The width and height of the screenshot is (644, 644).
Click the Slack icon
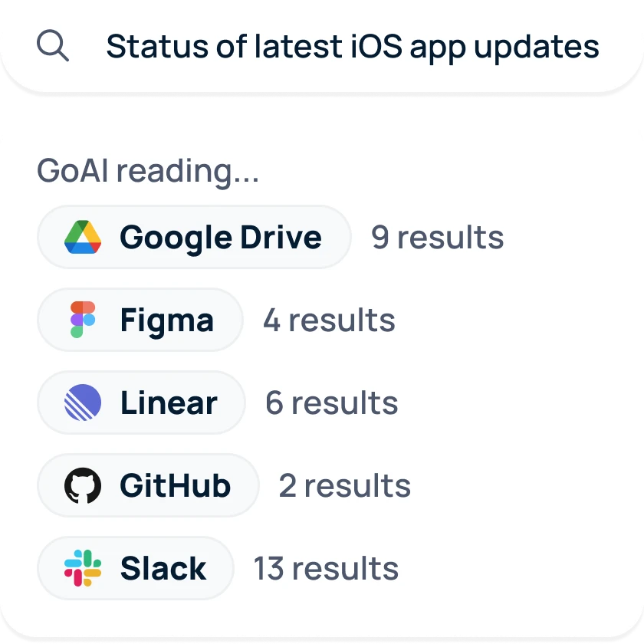(x=84, y=567)
